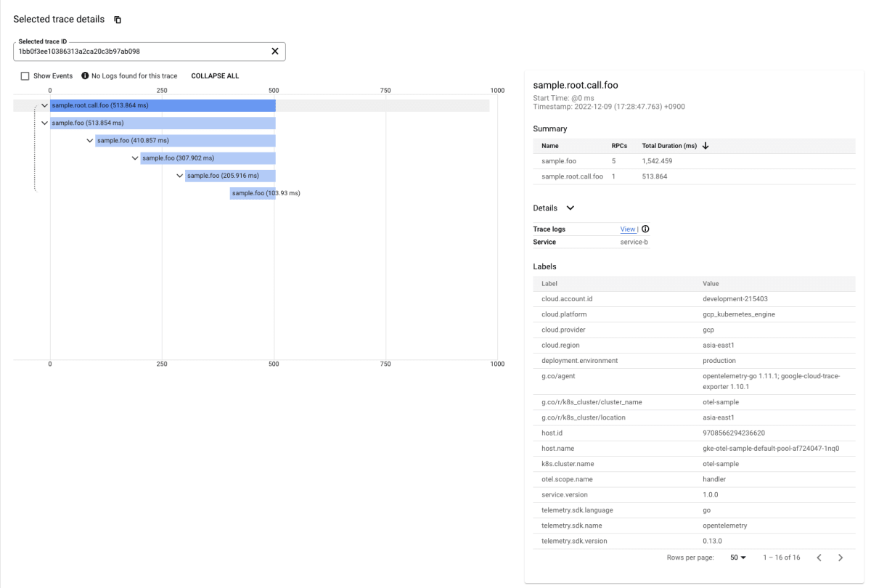Click the development-215403 value

point(737,298)
